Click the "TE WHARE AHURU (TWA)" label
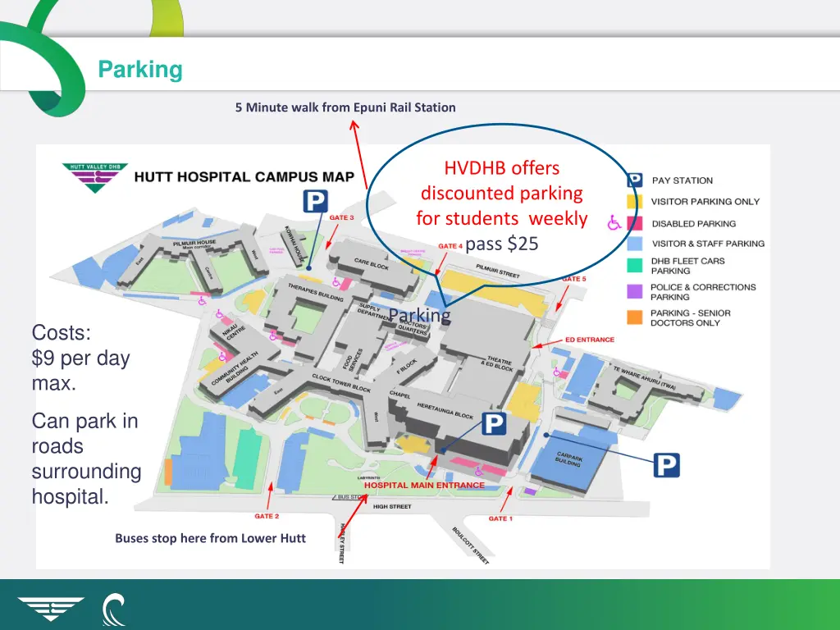840x630 pixels. click(645, 377)
